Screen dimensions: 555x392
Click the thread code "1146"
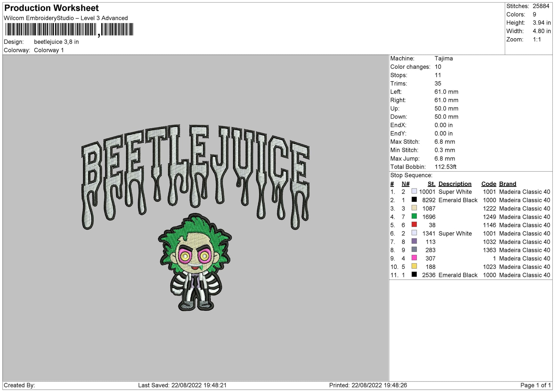coord(489,225)
